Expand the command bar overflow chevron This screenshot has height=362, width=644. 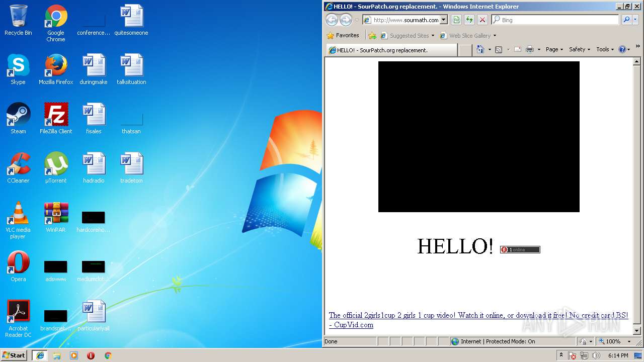pos(637,47)
